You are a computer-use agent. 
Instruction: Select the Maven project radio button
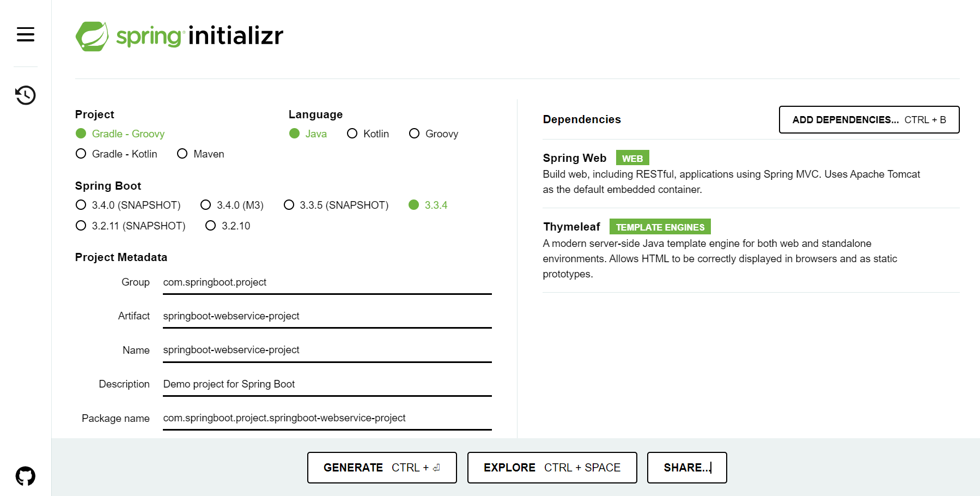tap(200, 154)
